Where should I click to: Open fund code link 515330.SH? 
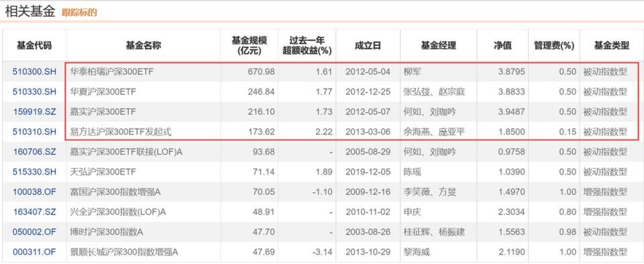(34, 172)
